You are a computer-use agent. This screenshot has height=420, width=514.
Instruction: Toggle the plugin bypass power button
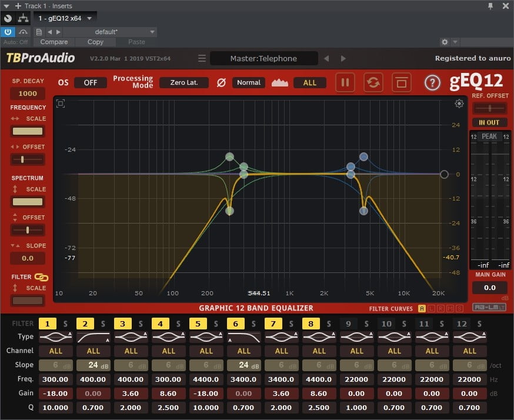pyautogui.click(x=8, y=32)
